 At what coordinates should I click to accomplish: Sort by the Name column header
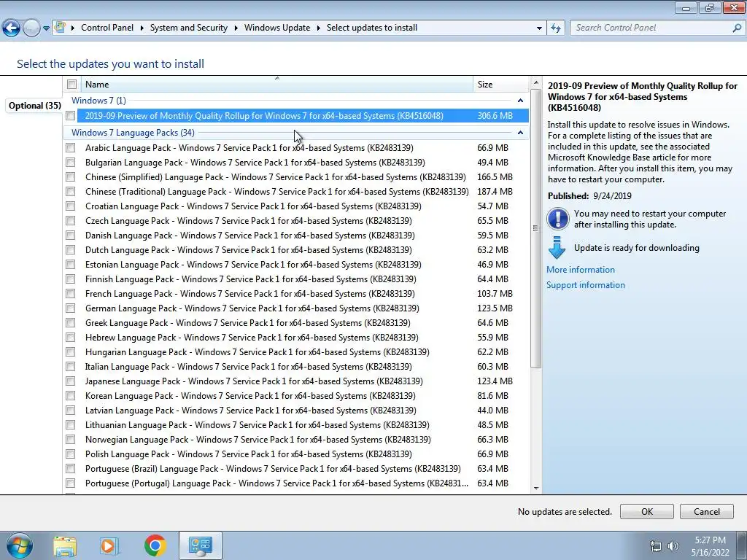pos(276,85)
